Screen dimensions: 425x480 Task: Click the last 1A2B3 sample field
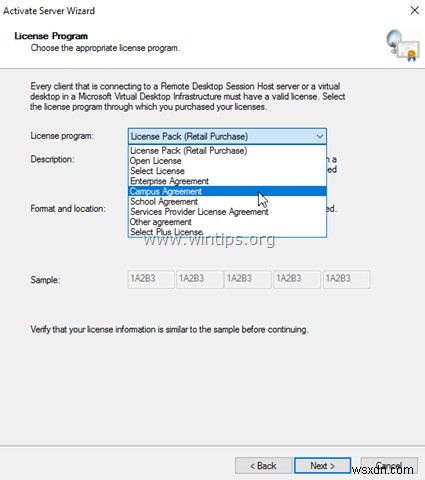346,279
